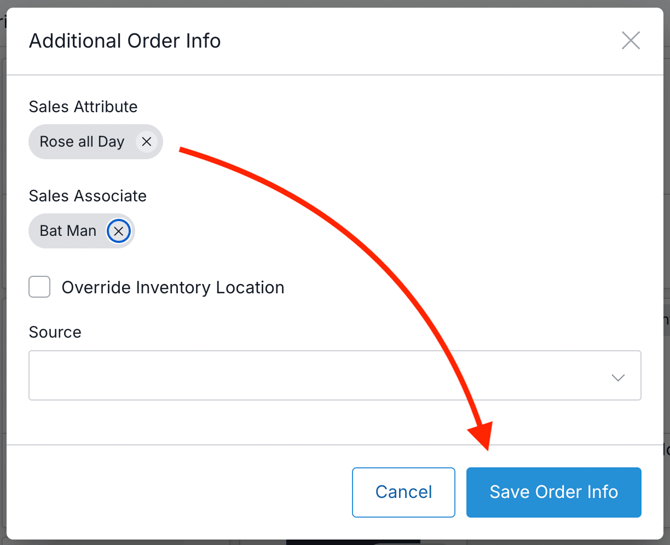Click the Sales Attribute field label

click(x=83, y=107)
